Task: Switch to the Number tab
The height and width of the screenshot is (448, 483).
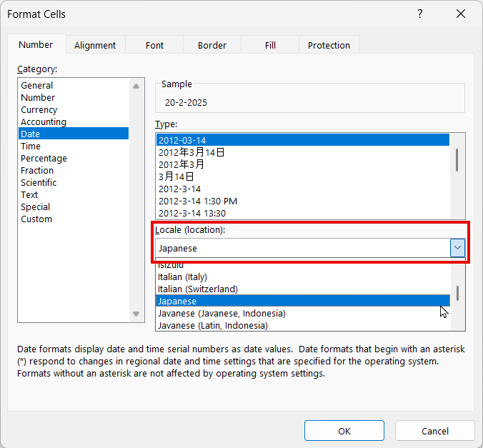Action: pos(36,45)
